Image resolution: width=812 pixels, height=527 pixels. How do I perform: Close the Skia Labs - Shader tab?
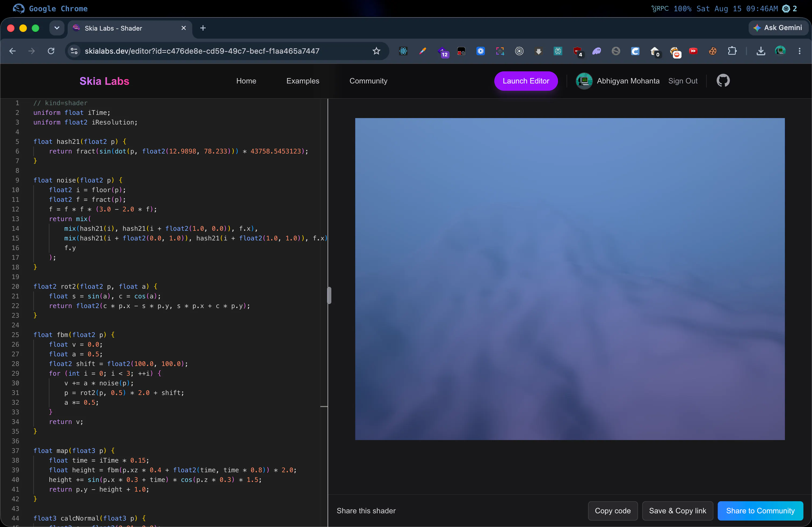184,28
